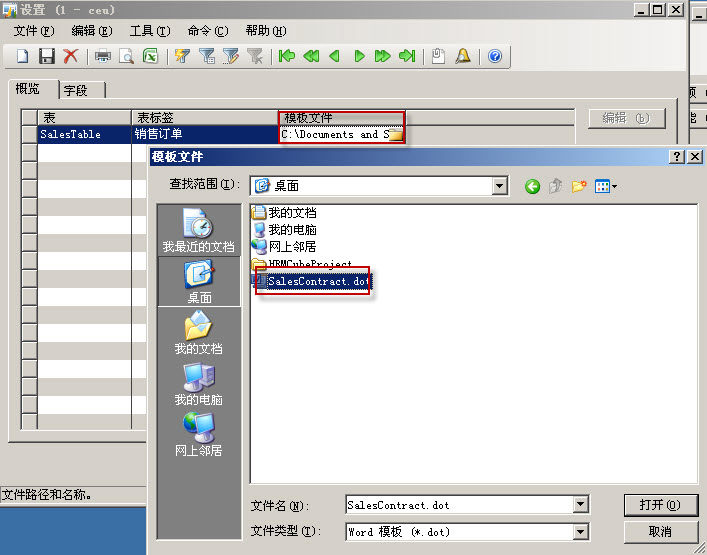Expand the 查找范围 location dropdown
Image resolution: width=707 pixels, height=555 pixels.
[499, 186]
